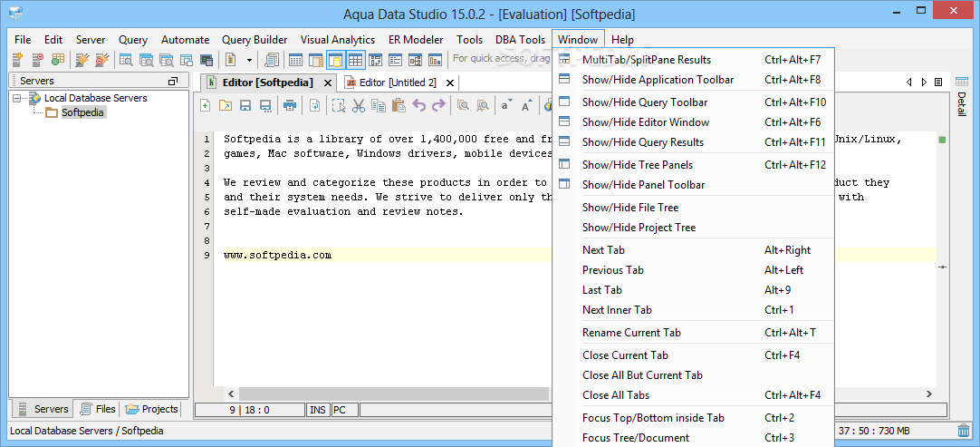Toggle Show/Hide Tree Panels menu entry

[693, 165]
